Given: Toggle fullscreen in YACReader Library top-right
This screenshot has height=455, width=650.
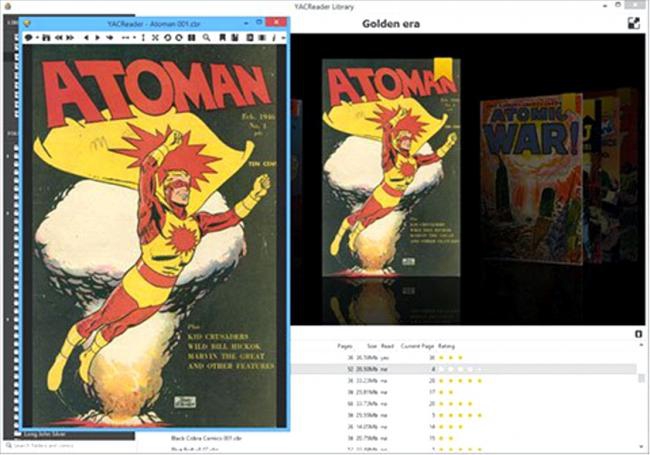Looking at the screenshot, I should tap(634, 23).
